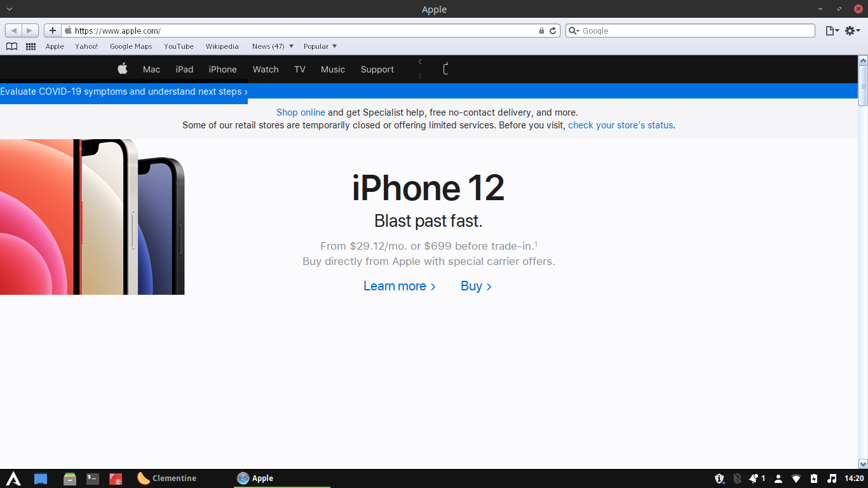This screenshot has height=488, width=868.
Task: Open the browser settings gear menu
Action: 852,30
